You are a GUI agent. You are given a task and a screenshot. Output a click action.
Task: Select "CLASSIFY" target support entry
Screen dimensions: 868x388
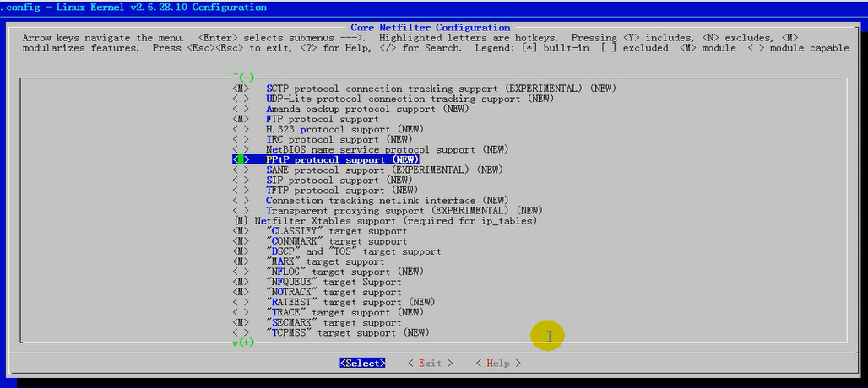click(319, 231)
